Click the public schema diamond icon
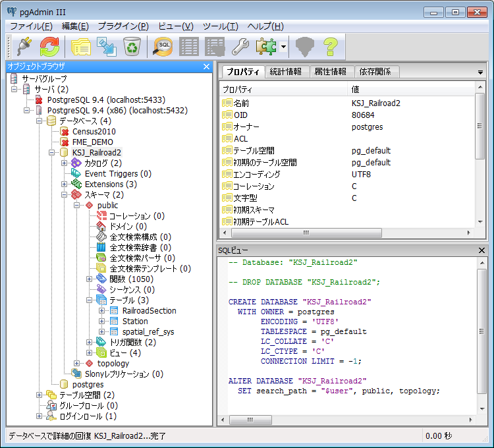The image size is (494, 448). click(x=90, y=206)
